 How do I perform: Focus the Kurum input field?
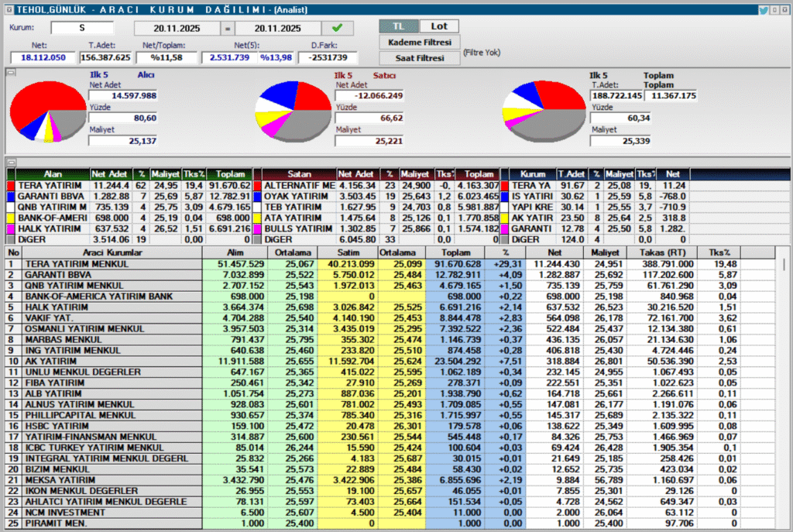pyautogui.click(x=82, y=28)
